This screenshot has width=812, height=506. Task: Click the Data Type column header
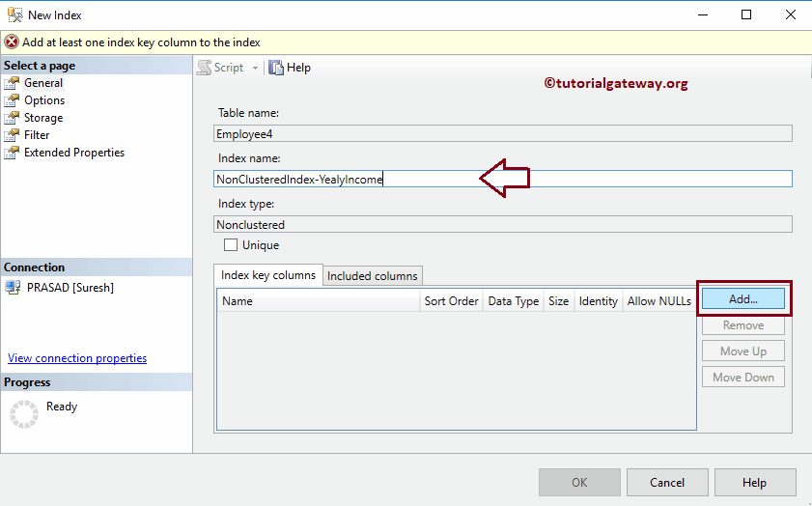(514, 301)
